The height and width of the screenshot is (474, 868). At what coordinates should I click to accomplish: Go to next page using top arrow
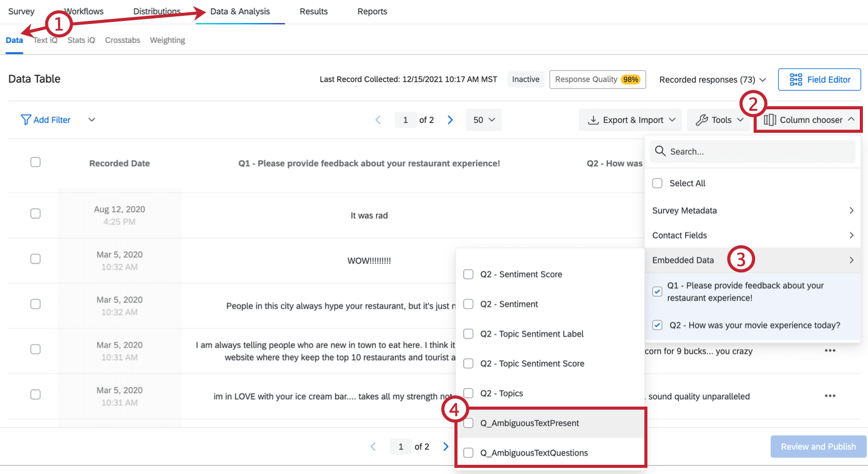(450, 120)
